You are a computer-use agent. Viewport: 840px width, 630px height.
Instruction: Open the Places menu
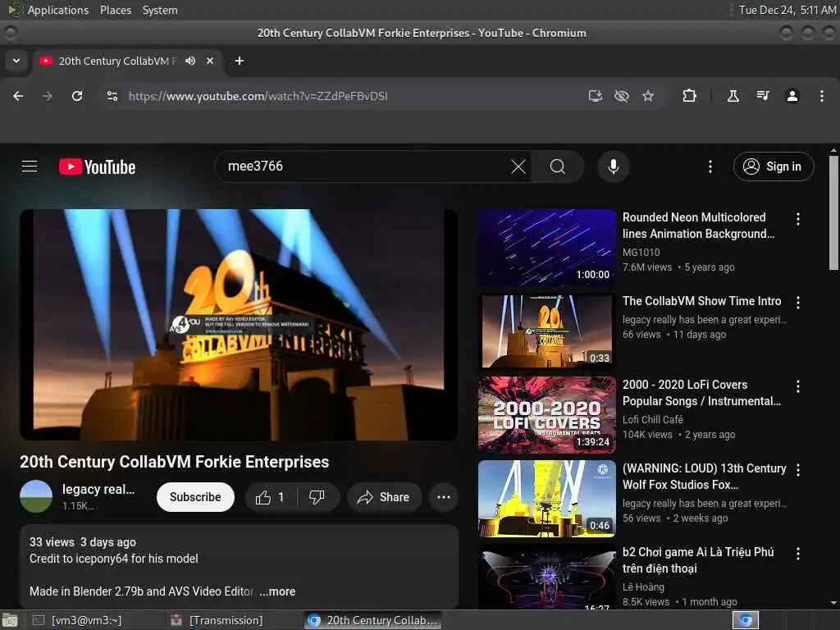click(116, 10)
